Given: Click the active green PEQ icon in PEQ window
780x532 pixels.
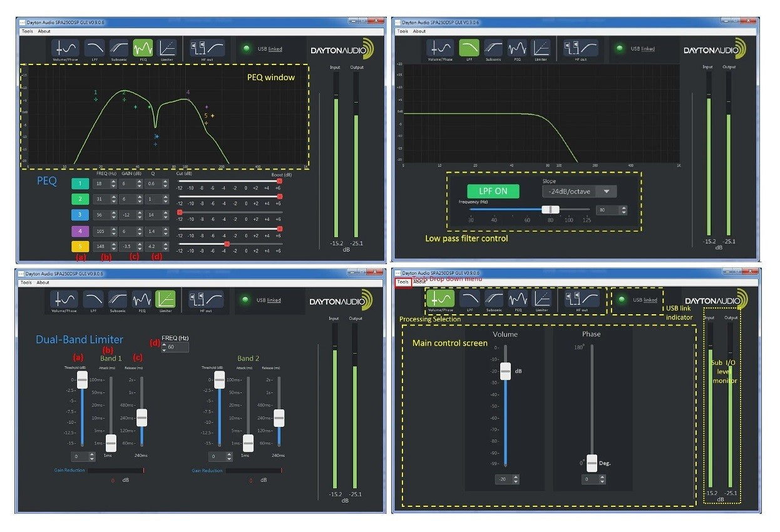Looking at the screenshot, I should coord(143,48).
